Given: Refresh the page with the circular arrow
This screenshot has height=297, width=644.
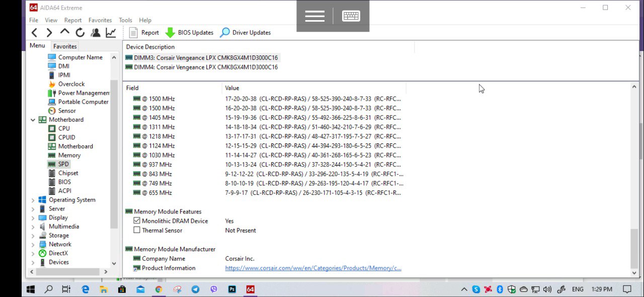Looking at the screenshot, I should point(80,33).
